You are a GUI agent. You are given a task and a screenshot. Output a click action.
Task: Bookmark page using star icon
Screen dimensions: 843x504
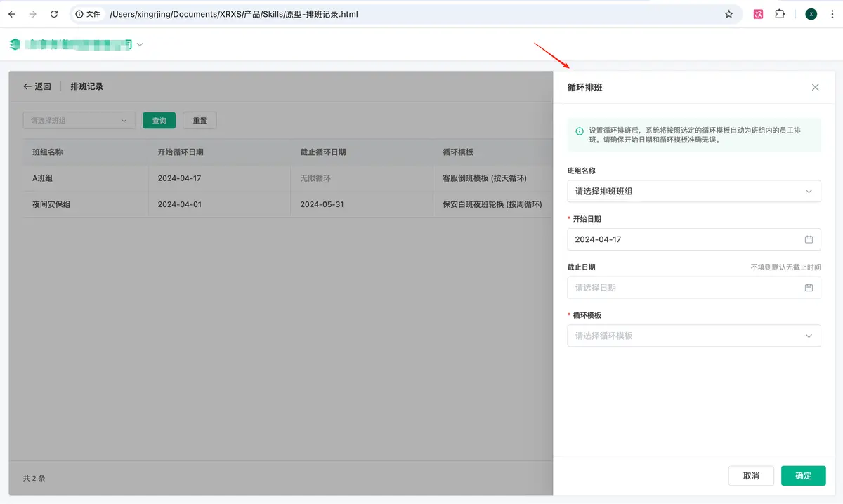click(x=728, y=14)
